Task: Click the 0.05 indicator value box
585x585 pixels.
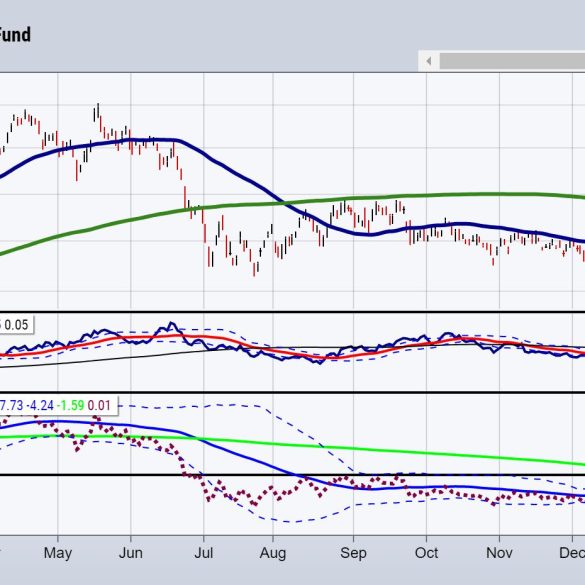Action: click(16, 325)
